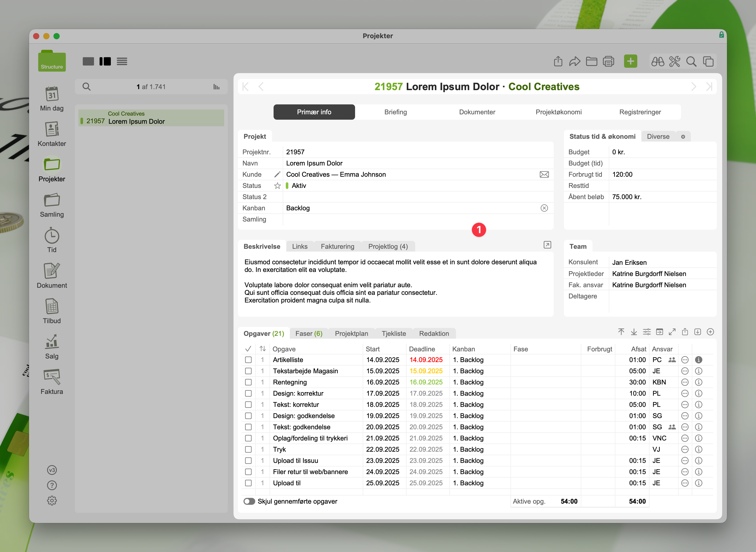
Task: Switch to the Projektøkonomi tab
Action: pos(559,112)
